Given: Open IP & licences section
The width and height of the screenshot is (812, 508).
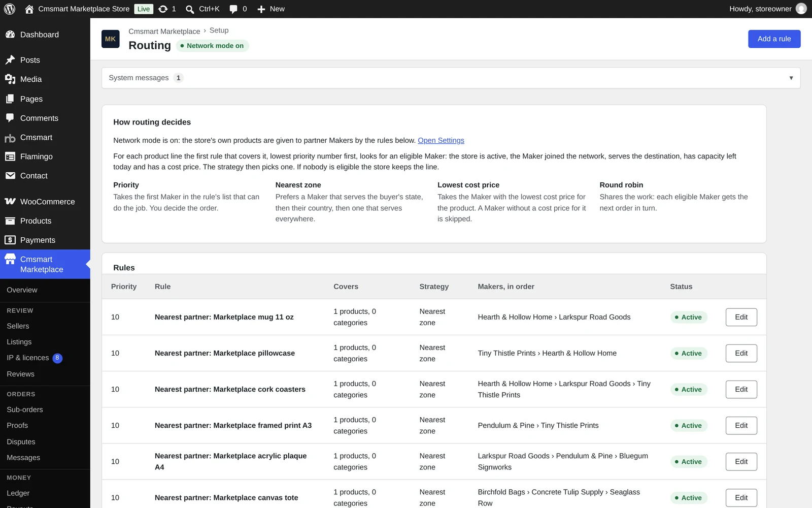Looking at the screenshot, I should point(28,358).
